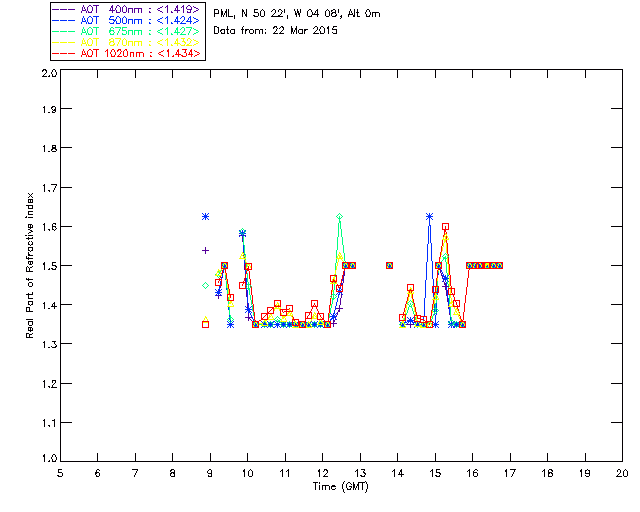Click the 1.4 tick label on the y-axis
The image size is (640, 512).
pyautogui.click(x=49, y=305)
